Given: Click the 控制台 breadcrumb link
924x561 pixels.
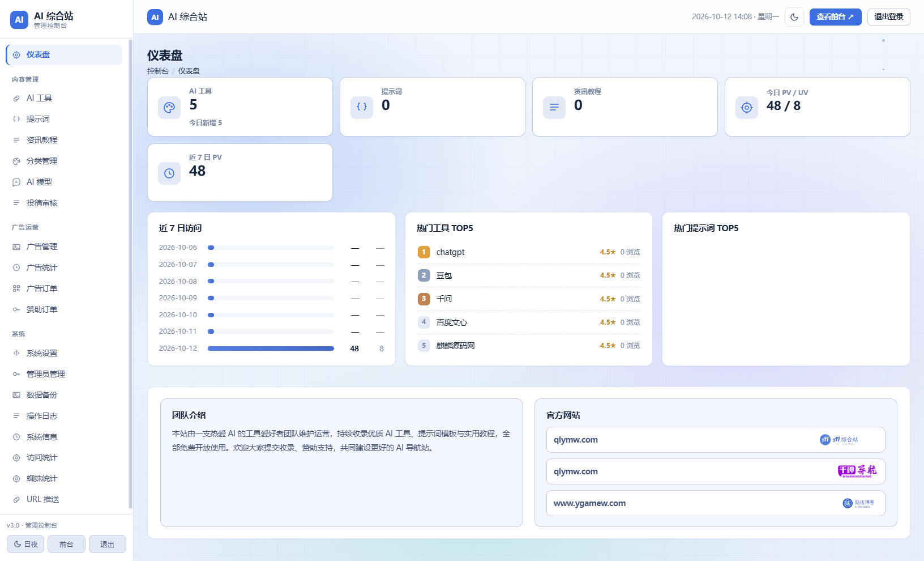Looking at the screenshot, I should pos(158,71).
